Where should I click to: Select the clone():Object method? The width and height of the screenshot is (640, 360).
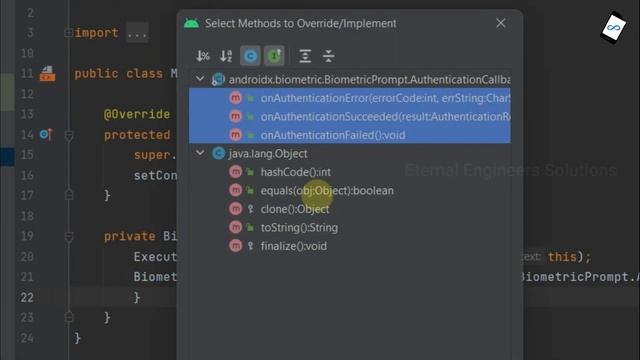tap(350, 209)
